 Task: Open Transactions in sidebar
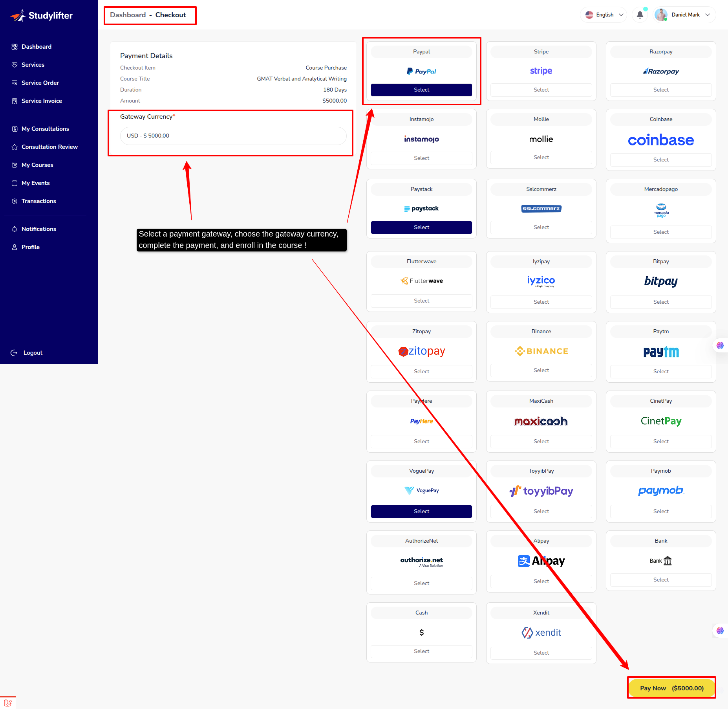click(x=38, y=201)
